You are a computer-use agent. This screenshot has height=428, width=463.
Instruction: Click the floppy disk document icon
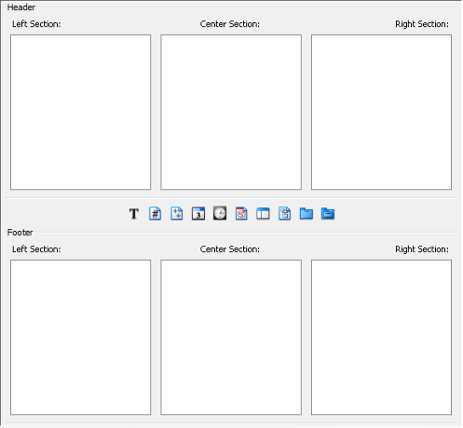click(284, 214)
